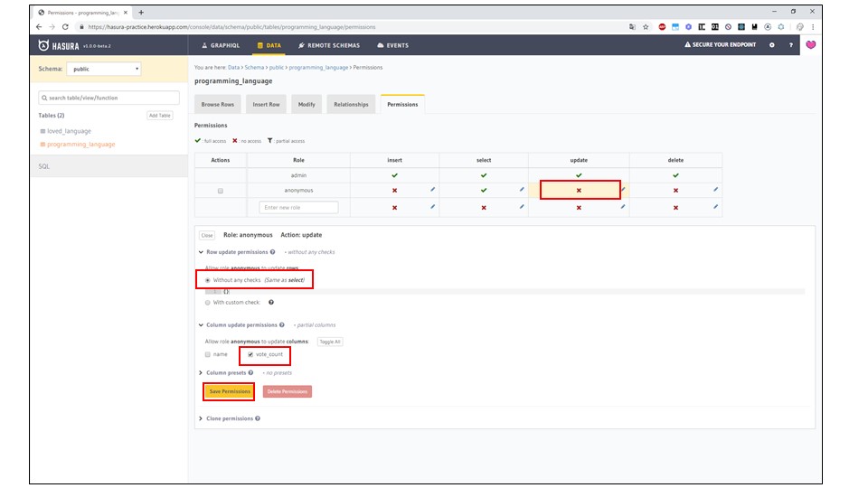The height and width of the screenshot is (488, 868).
Task: Collapse the Column update permissions section
Action: point(201,324)
